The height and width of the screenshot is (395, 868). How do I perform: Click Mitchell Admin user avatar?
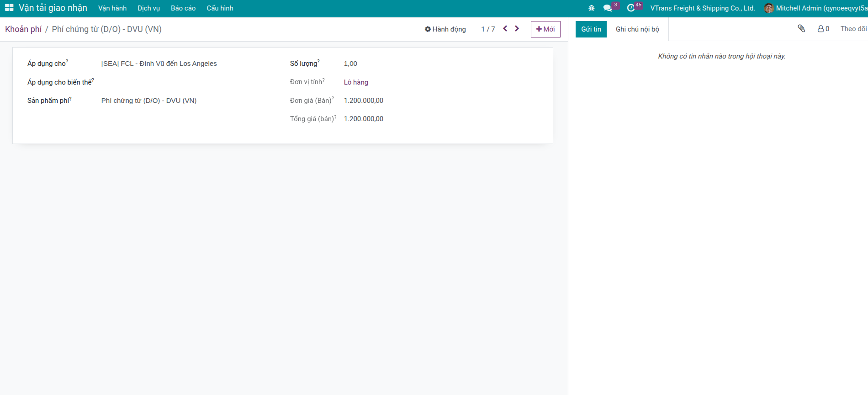[x=769, y=8]
